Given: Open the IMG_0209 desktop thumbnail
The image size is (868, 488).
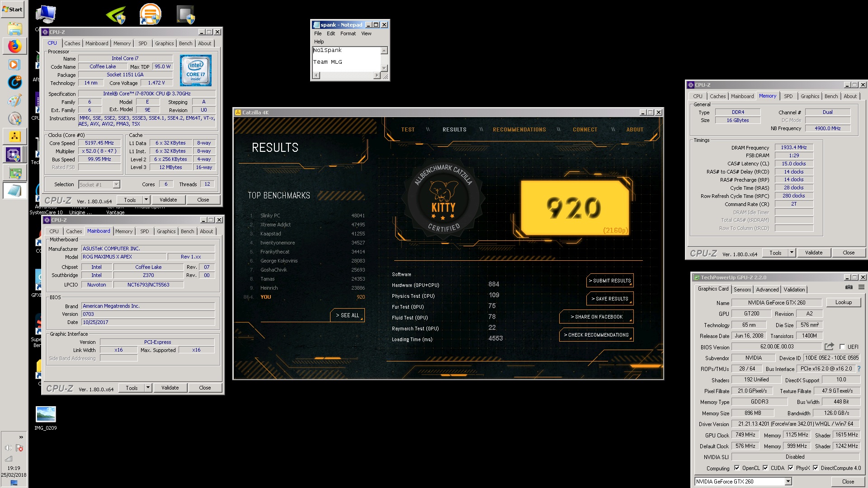Looking at the screenshot, I should pos(46,418).
